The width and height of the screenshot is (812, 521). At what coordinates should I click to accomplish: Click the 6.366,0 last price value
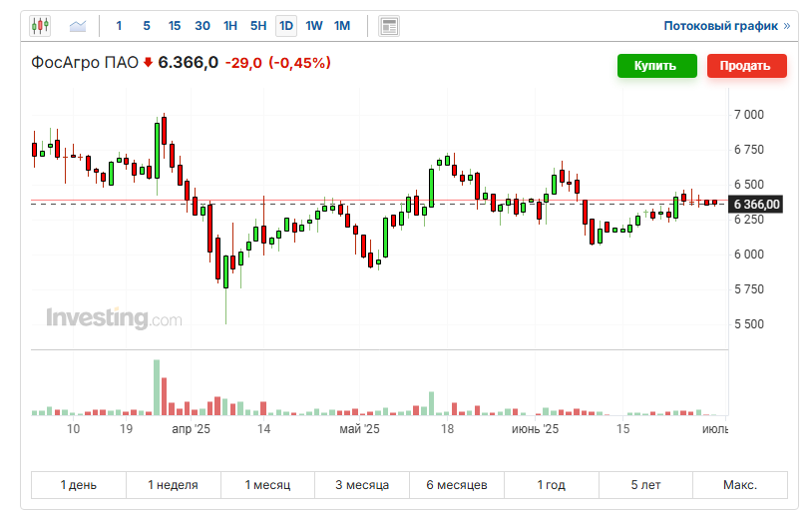coord(188,63)
